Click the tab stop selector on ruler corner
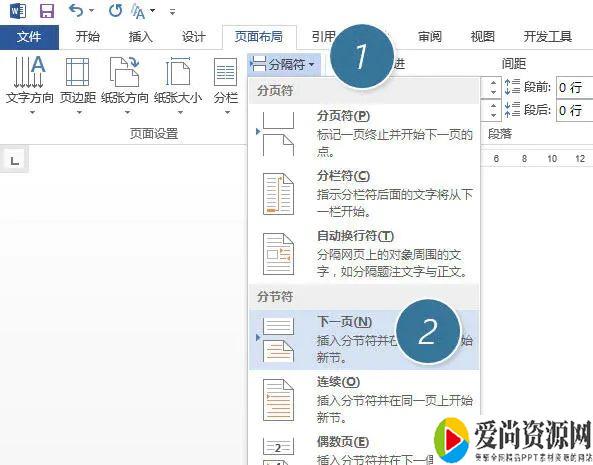Viewport: 593px width, 465px height. (x=14, y=160)
